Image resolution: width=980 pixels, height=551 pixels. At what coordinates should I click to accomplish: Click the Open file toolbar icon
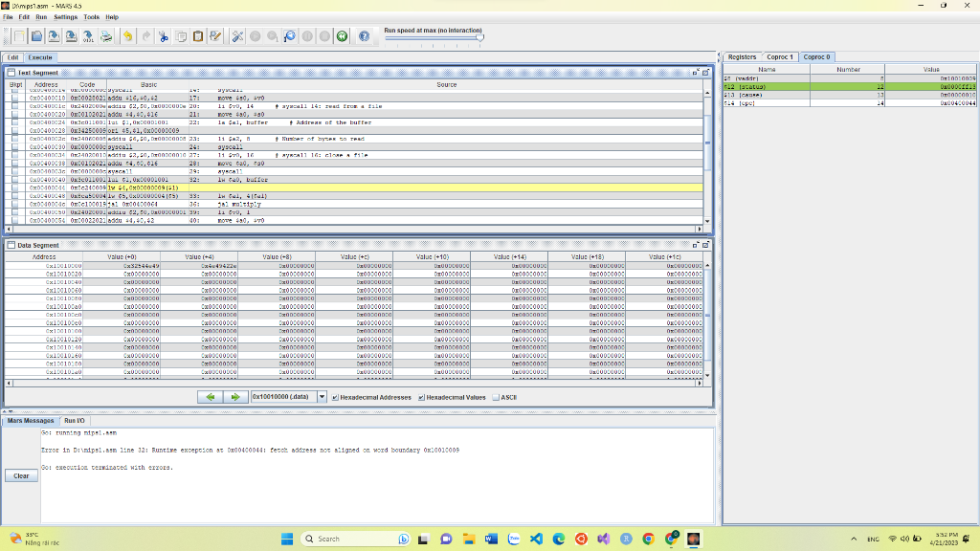pyautogui.click(x=36, y=36)
